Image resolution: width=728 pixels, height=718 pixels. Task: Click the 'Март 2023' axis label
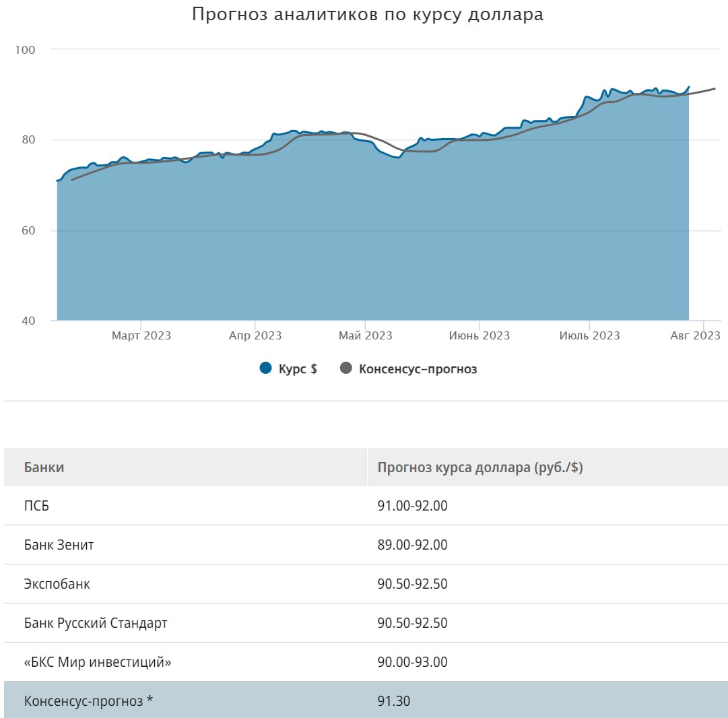(141, 335)
